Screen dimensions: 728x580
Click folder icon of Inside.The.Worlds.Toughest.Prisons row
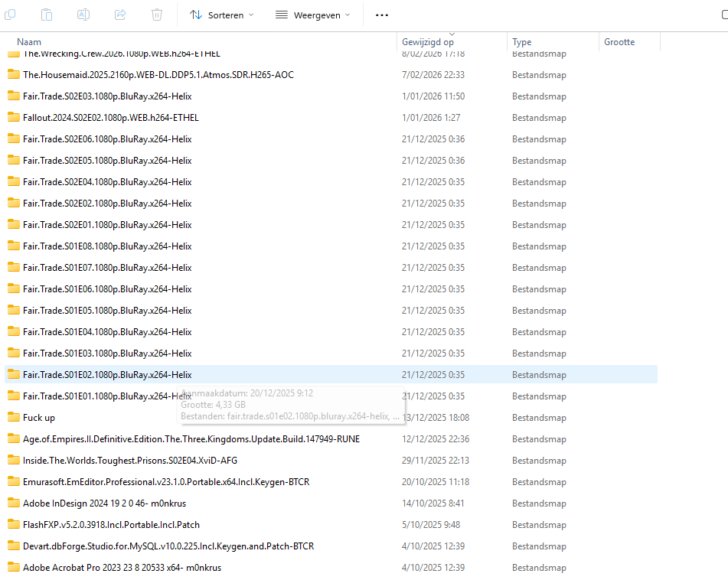14,460
